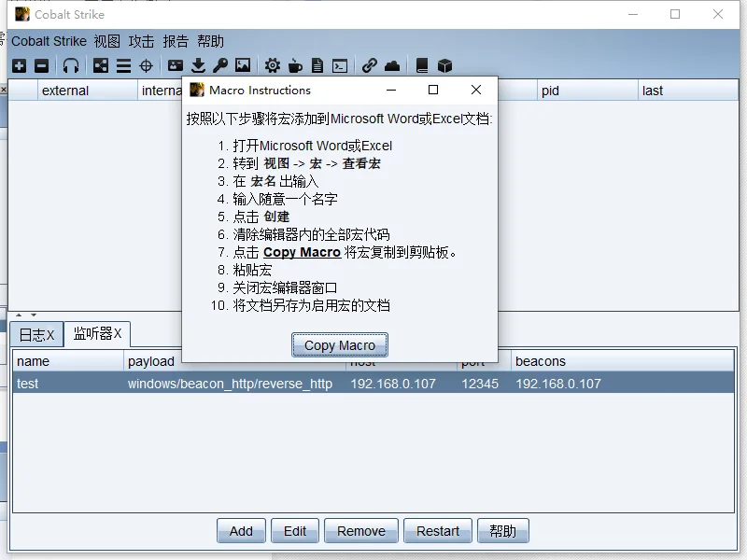The image size is (747, 560).
Task: Sort by pid column header
Action: tap(587, 91)
